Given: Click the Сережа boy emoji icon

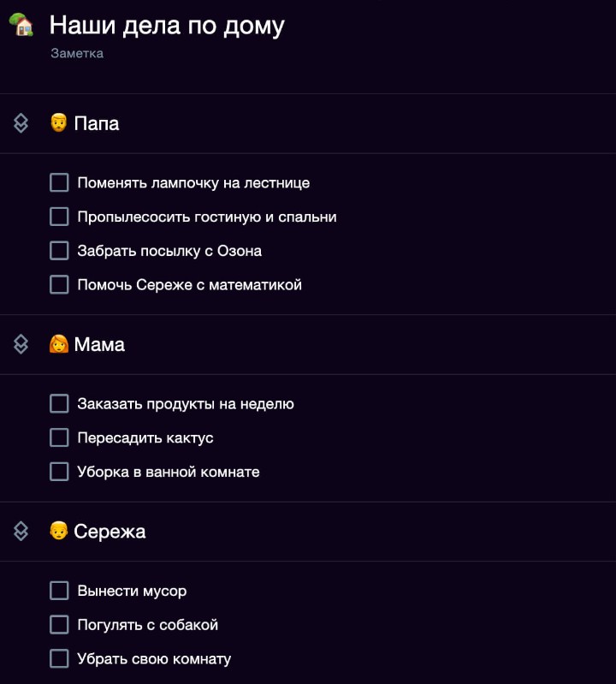Looking at the screenshot, I should pyautogui.click(x=59, y=532).
